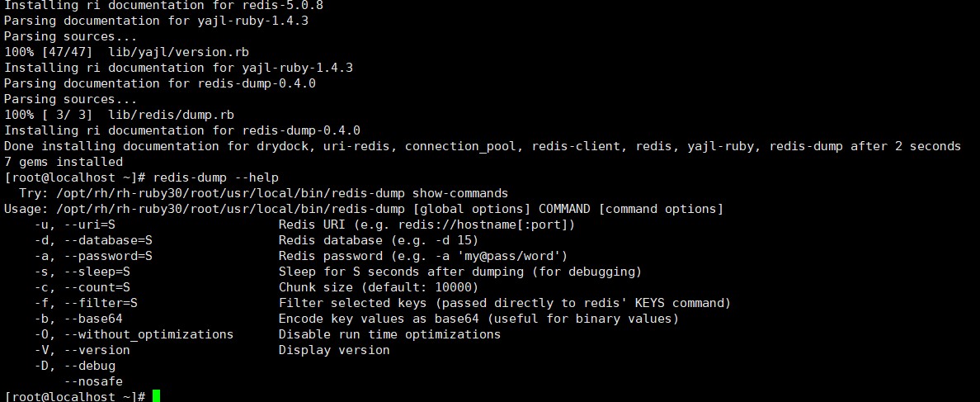Click the 'Display version' description text
This screenshot has height=402, width=980.
click(x=334, y=350)
